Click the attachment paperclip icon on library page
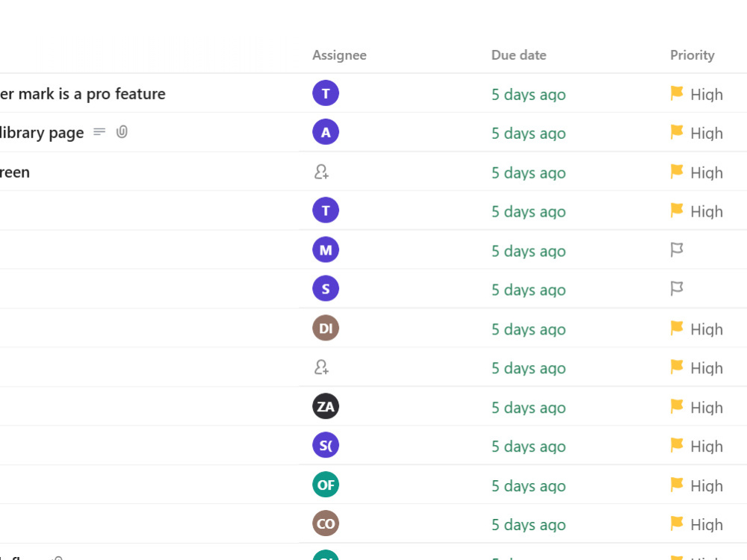747x560 pixels. click(x=122, y=131)
